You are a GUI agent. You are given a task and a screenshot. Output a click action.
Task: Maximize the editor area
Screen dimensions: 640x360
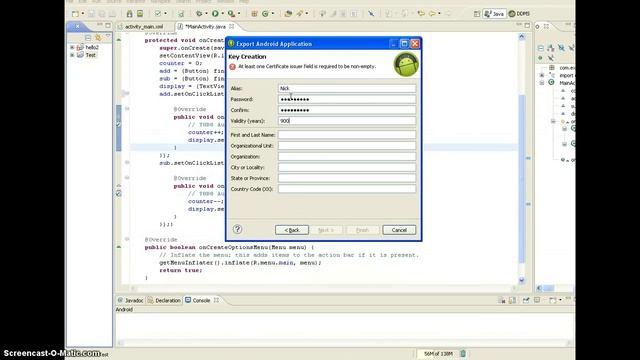point(527,26)
